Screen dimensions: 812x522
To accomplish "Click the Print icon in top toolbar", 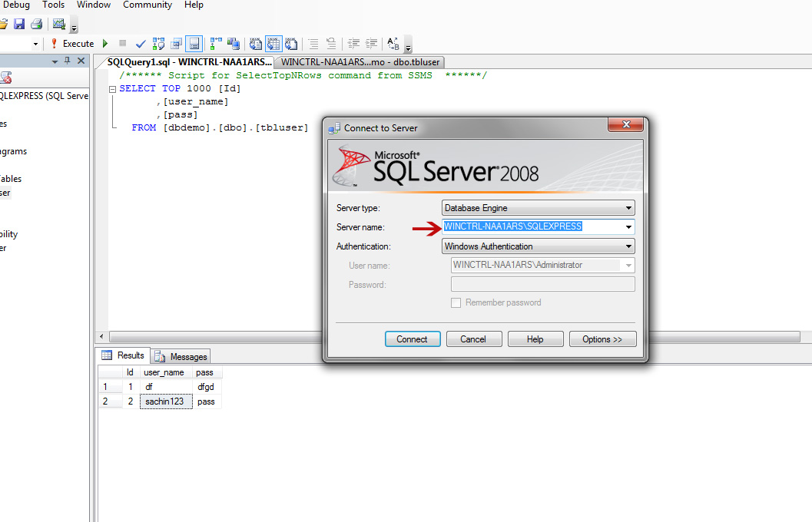I will (x=36, y=24).
